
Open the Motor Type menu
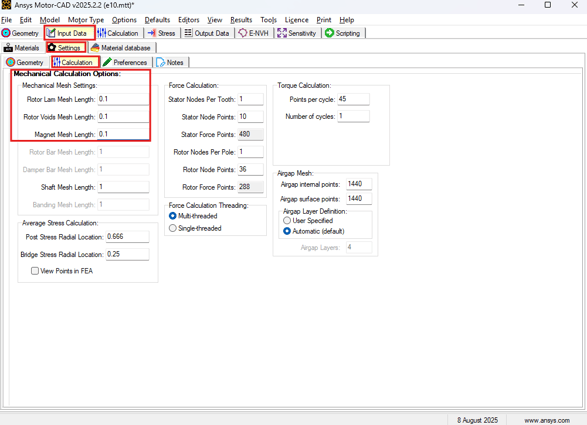coord(86,20)
